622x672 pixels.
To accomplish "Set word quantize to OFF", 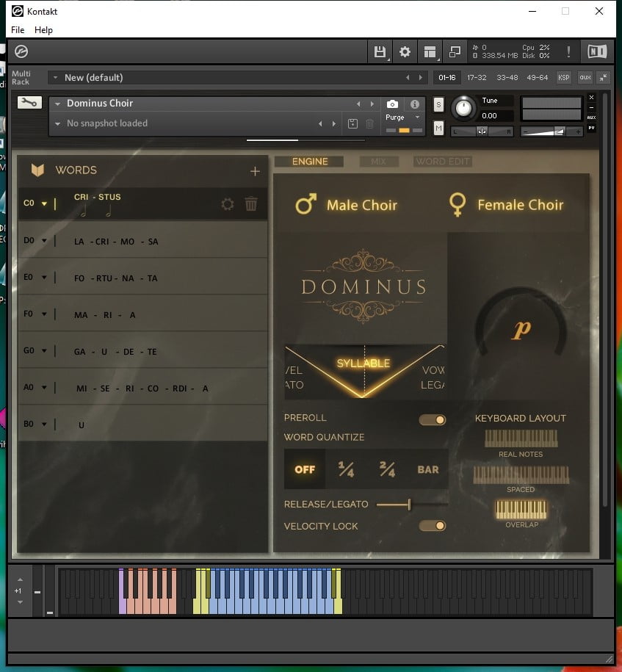I will (x=305, y=469).
